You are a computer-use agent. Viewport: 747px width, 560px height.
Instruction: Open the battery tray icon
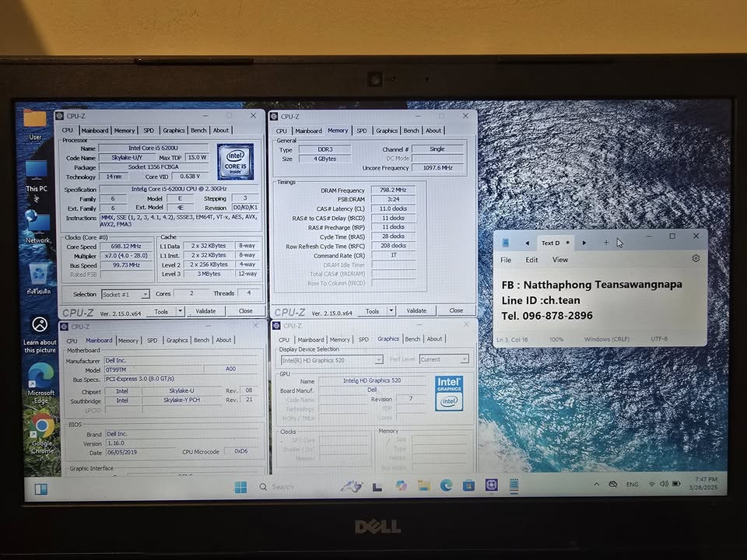pyautogui.click(x=676, y=484)
